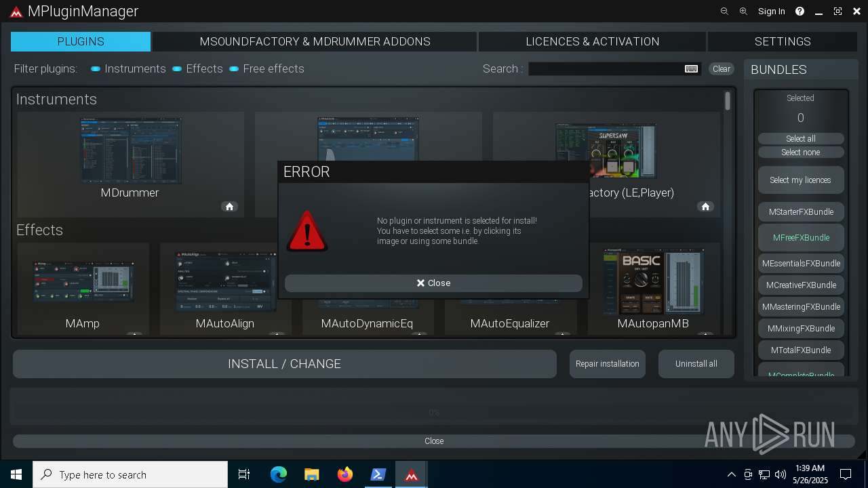Viewport: 868px width, 488px height.
Task: Click the INSTALL / CHANGE button
Action: click(x=285, y=364)
